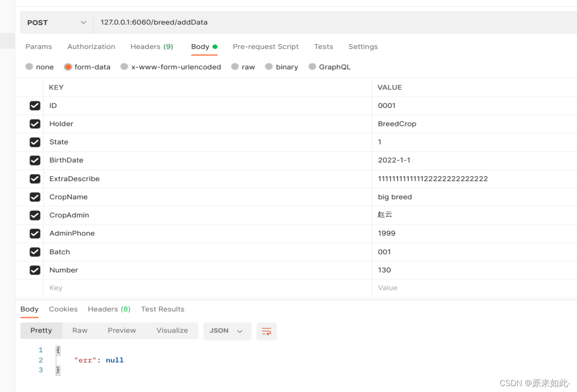Click the AdminPhone key cell

[207, 233]
